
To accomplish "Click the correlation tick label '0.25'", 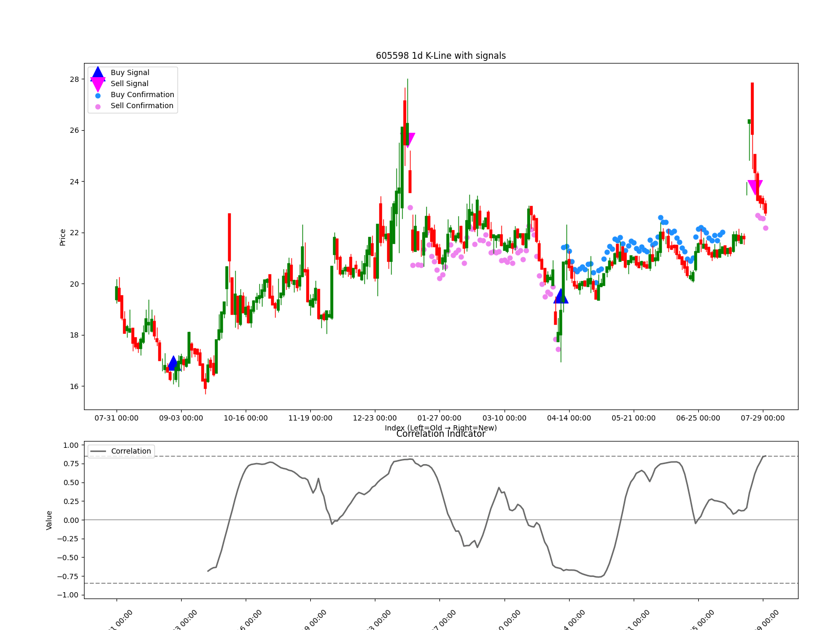I will point(70,501).
